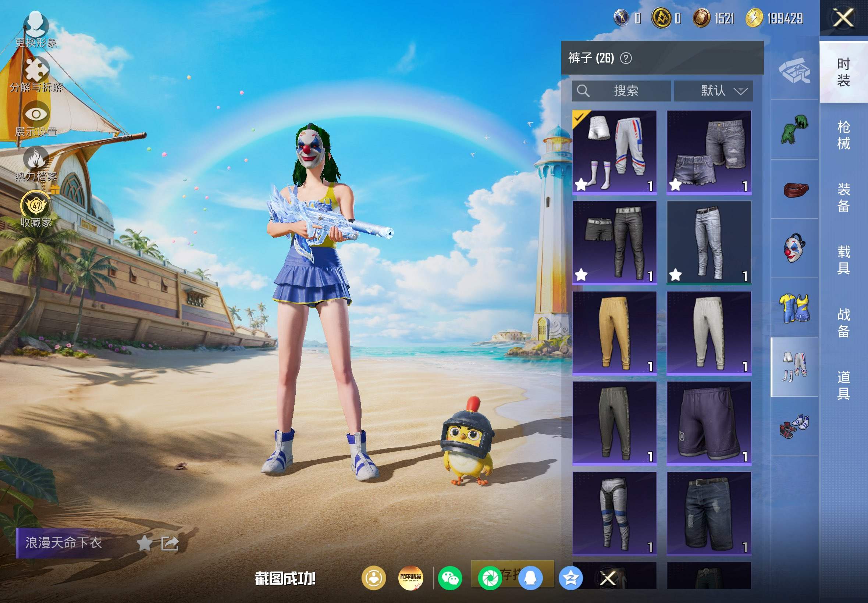Click the gold lightning coin icon
The image size is (868, 603).
point(754,18)
